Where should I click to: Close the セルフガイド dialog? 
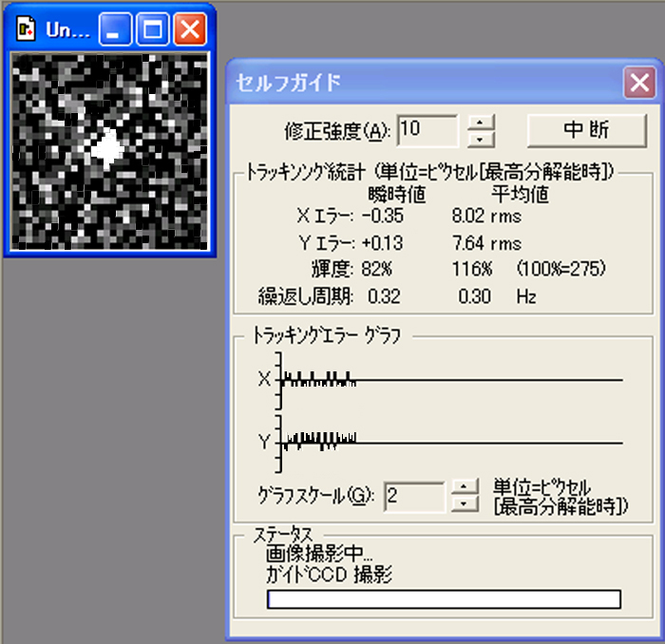[x=639, y=83]
